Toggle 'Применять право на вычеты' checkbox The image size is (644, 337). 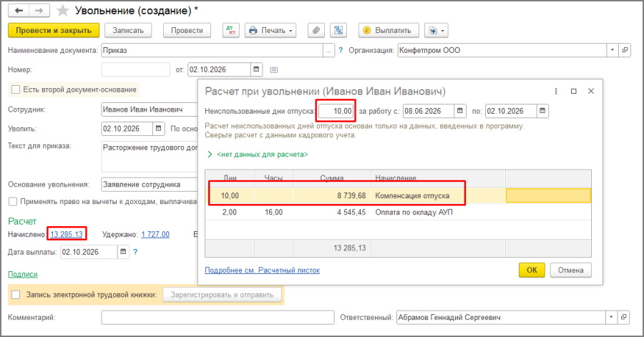[x=13, y=202]
